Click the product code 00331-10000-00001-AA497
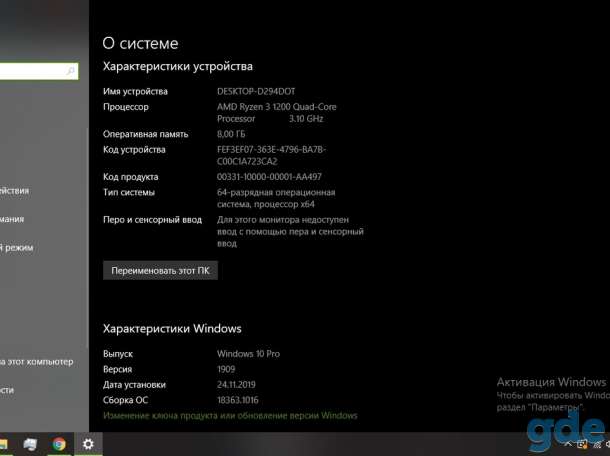 point(269,177)
